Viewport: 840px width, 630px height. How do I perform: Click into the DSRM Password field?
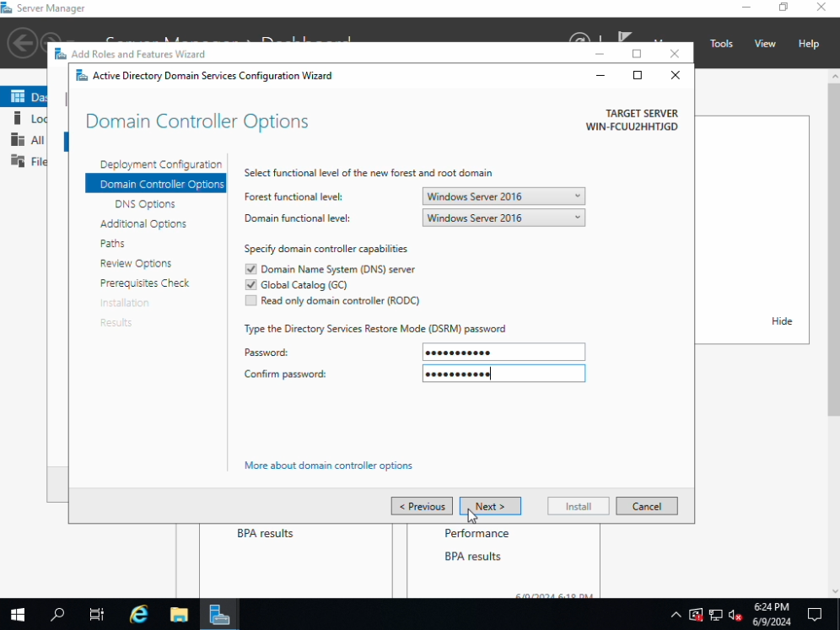pyautogui.click(x=503, y=352)
